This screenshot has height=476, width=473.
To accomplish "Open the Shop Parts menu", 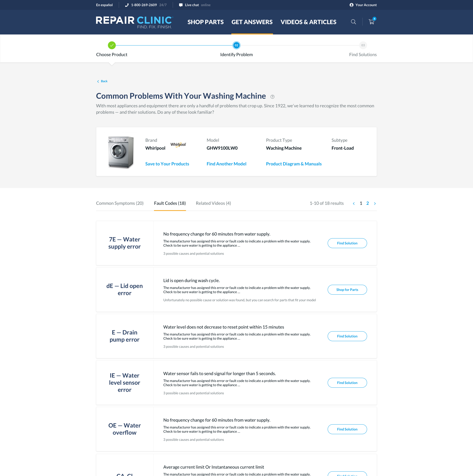I will [x=205, y=22].
